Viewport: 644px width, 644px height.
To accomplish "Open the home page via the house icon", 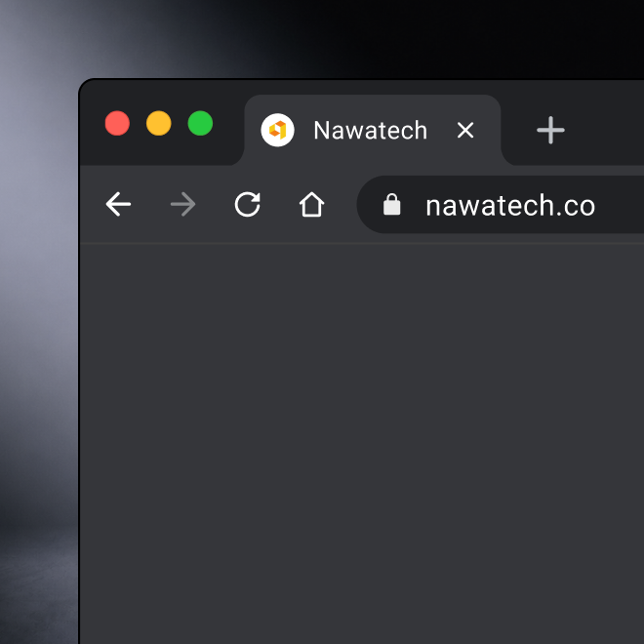I will click(x=311, y=204).
